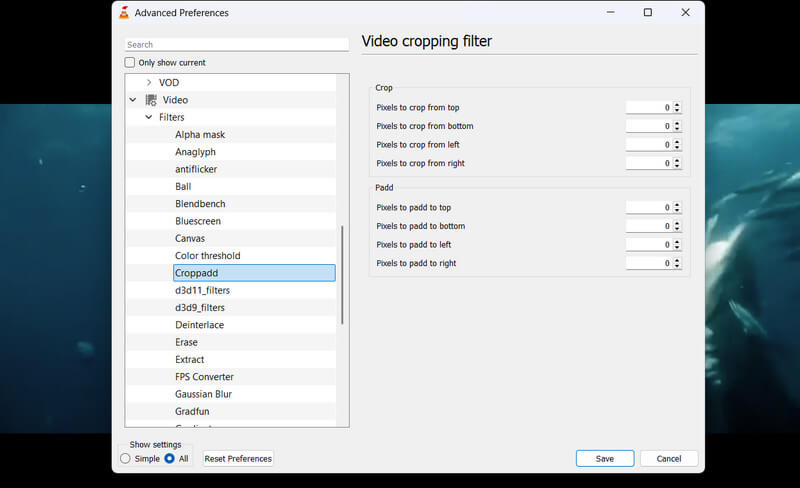Click the Search input field
This screenshot has height=488, width=800.
click(x=236, y=45)
